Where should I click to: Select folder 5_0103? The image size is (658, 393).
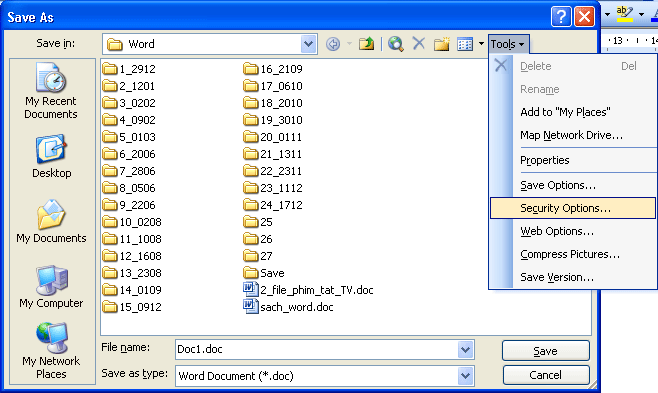pyautogui.click(x=129, y=137)
